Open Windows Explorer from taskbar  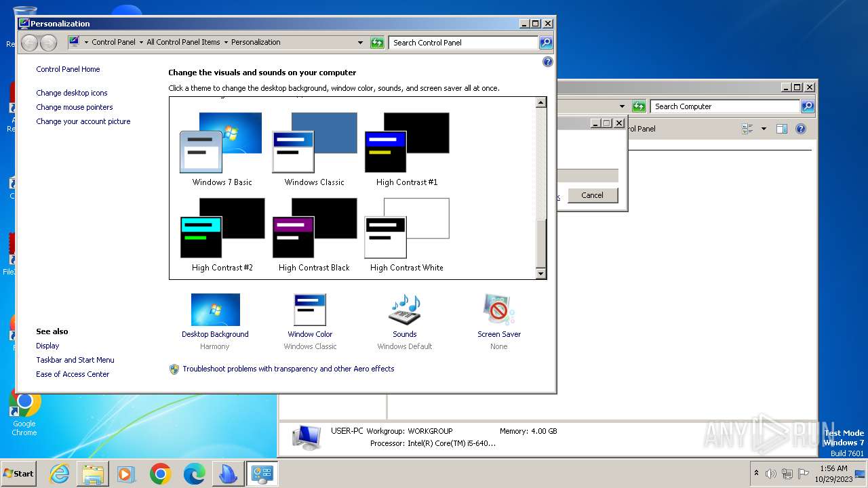93,474
